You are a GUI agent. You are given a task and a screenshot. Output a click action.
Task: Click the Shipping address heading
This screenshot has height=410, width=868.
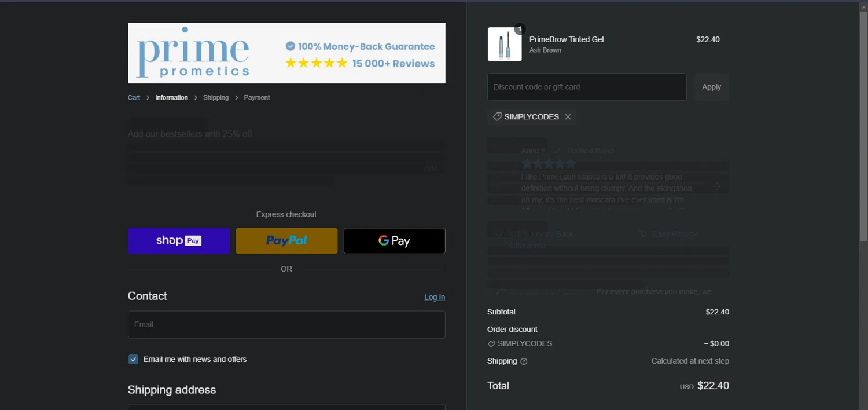(x=172, y=390)
